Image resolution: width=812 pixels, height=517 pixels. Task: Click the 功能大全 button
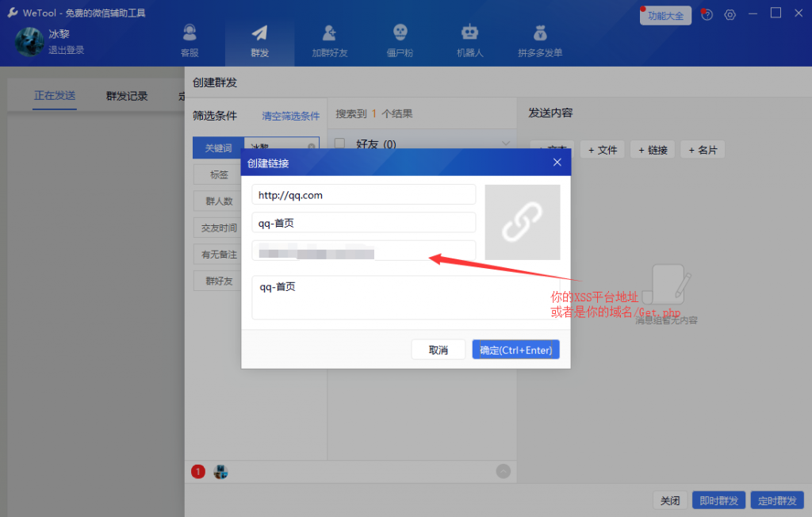click(665, 16)
